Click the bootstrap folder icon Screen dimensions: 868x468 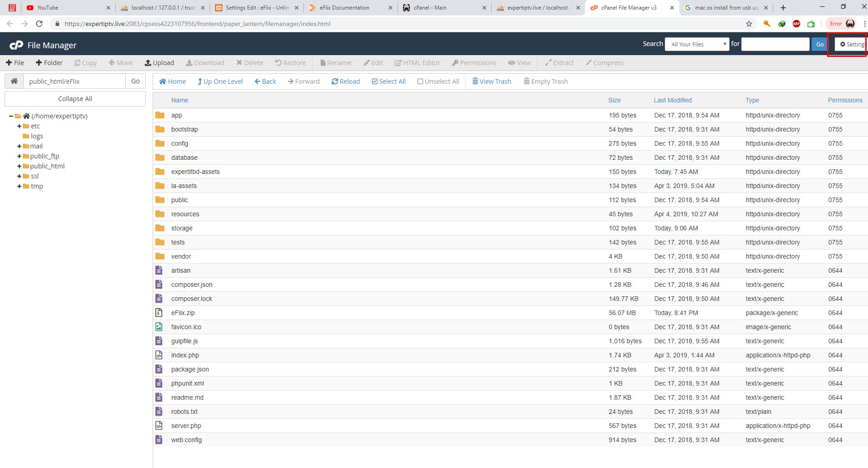pyautogui.click(x=159, y=129)
